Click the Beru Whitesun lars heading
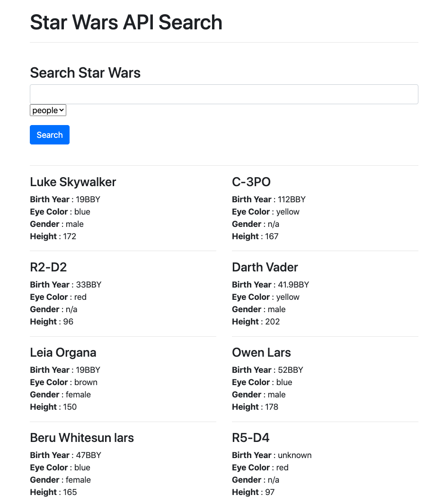 tap(81, 438)
